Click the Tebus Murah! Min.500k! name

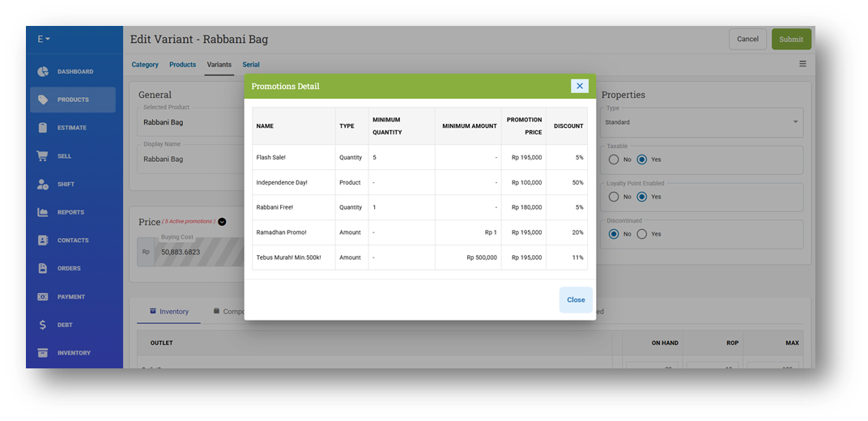point(288,257)
